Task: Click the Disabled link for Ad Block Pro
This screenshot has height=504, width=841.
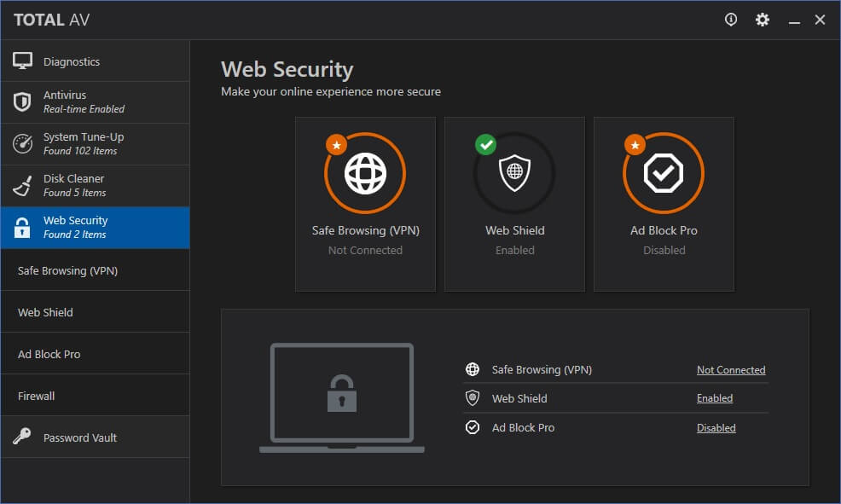Action: pos(716,428)
